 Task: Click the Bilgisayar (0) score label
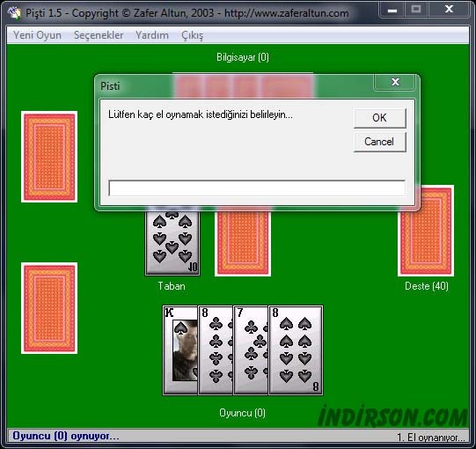point(243,57)
